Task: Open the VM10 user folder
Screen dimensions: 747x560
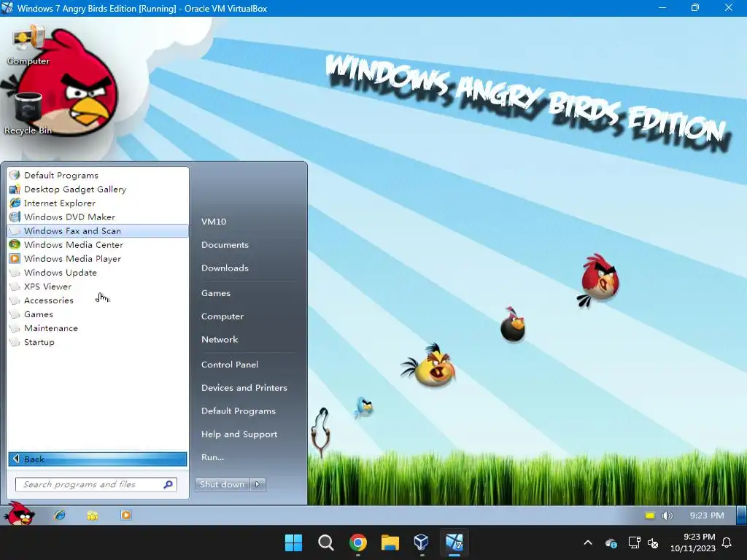Action: click(x=214, y=222)
